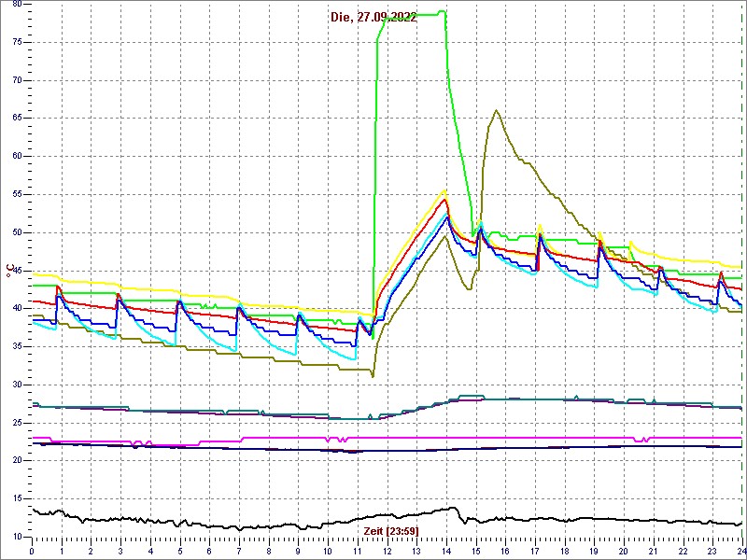The width and height of the screenshot is (747, 560).
Task: Click hour '1' on the time axis
Action: coord(62,552)
